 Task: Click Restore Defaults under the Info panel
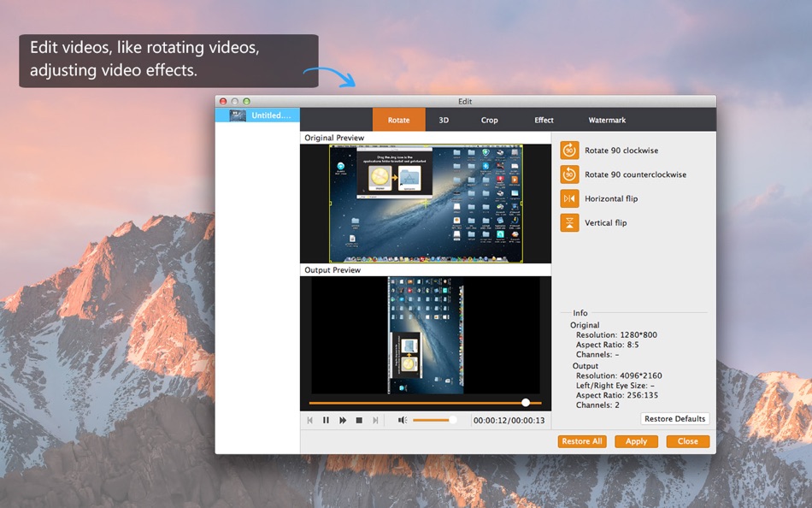pyautogui.click(x=675, y=418)
